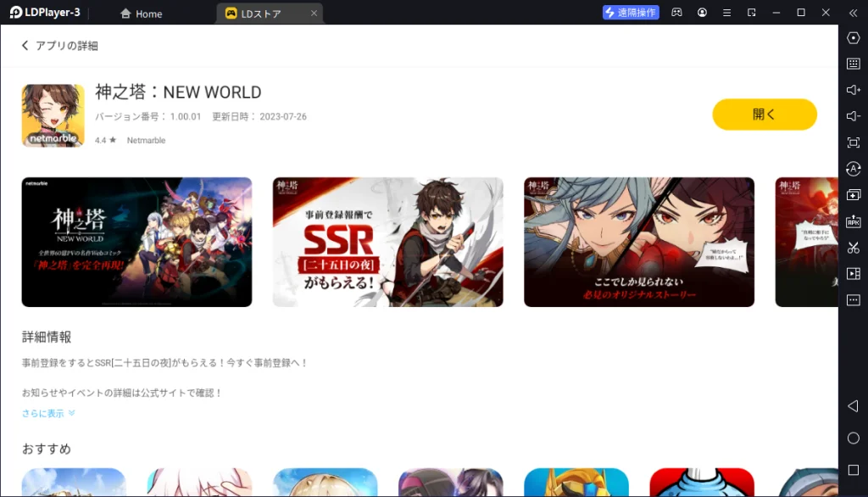This screenshot has width=868, height=497.
Task: Tap the Android back triangle button
Action: point(853,406)
